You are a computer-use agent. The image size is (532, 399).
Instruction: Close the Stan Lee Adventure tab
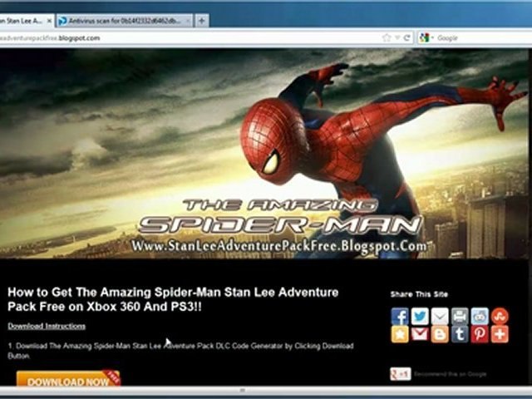click(49, 21)
